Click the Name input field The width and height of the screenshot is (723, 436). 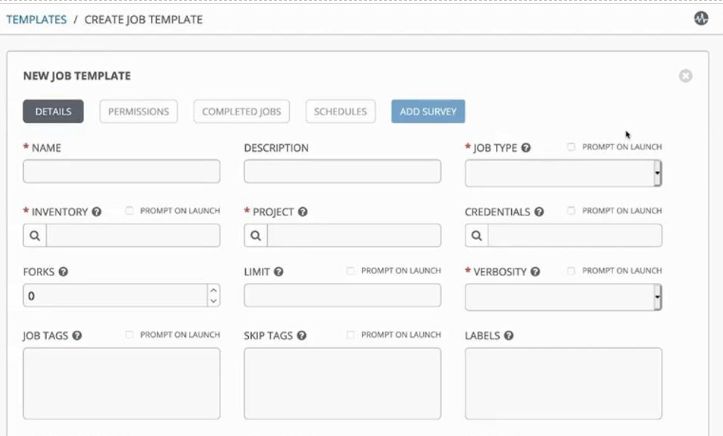tap(121, 172)
